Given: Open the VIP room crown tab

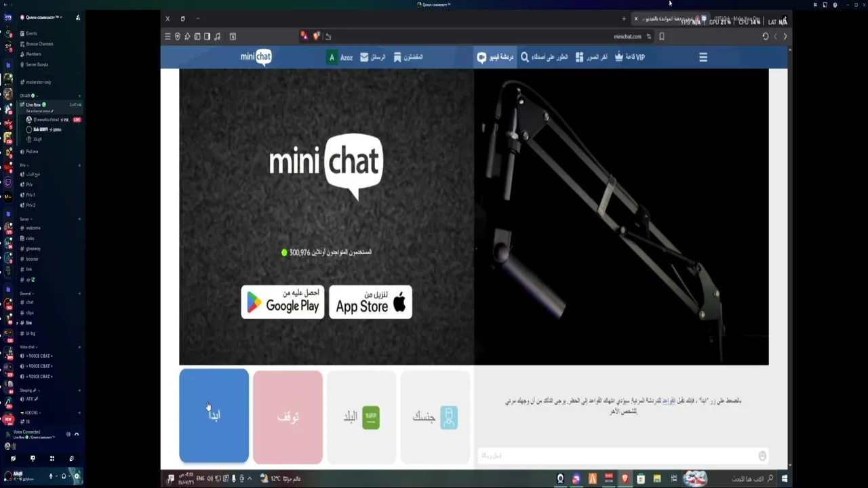Looking at the screenshot, I should coord(630,58).
